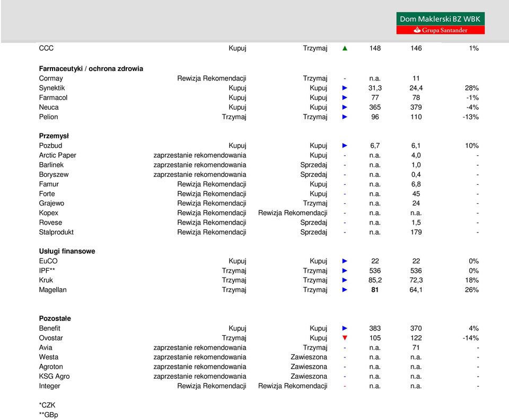Select the Neuca company name

tap(49, 108)
